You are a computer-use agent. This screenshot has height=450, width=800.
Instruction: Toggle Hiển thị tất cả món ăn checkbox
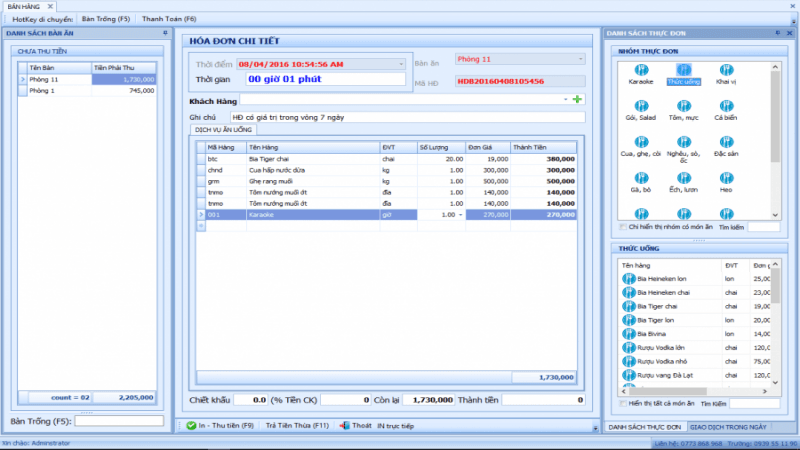(x=623, y=404)
